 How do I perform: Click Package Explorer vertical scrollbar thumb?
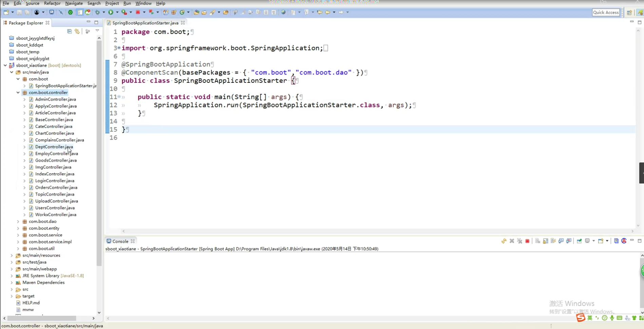(99, 153)
